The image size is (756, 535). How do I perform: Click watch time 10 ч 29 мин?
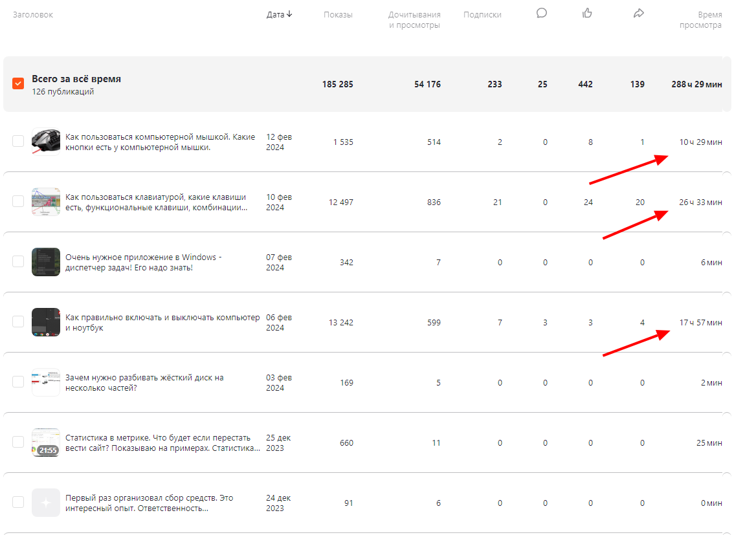700,142
